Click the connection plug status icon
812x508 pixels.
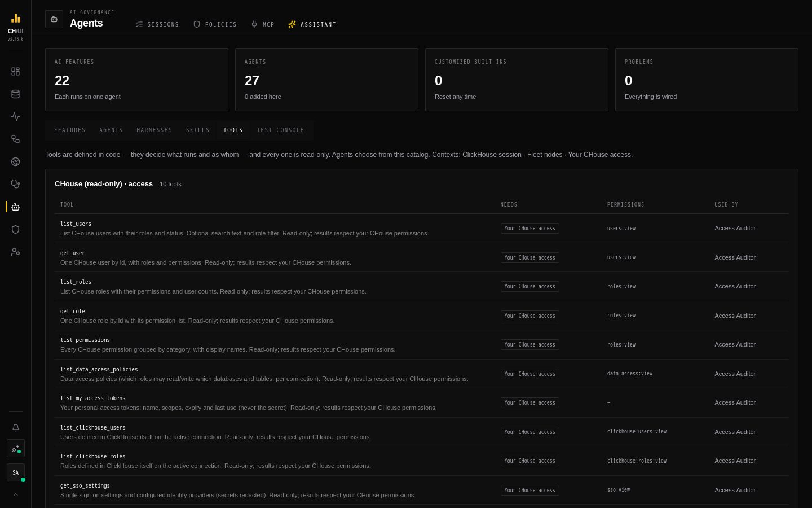point(16,449)
